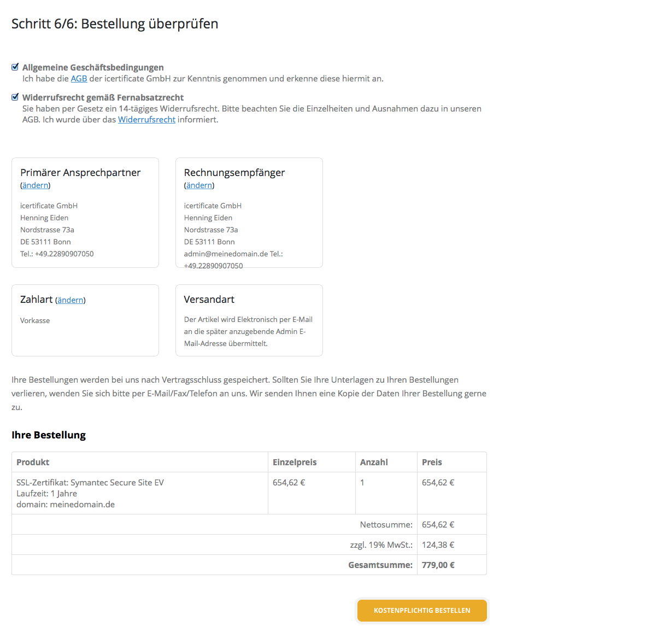Uncheck the Widerrufsrecht gemäß Fernabsatzrecht checkbox

coord(15,97)
